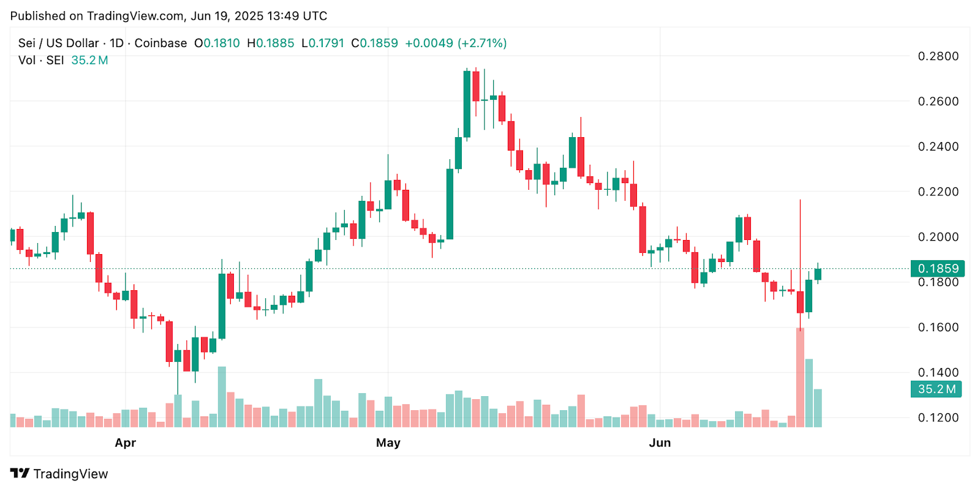This screenshot has width=980, height=491.
Task: Click the 35.2 M volume value in legend
Action: click(x=89, y=60)
